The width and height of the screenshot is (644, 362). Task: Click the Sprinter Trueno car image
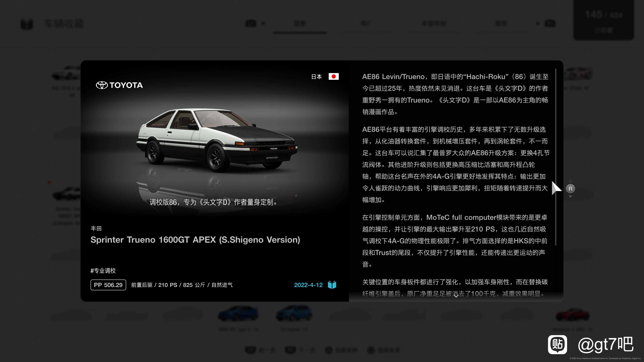pos(217,140)
